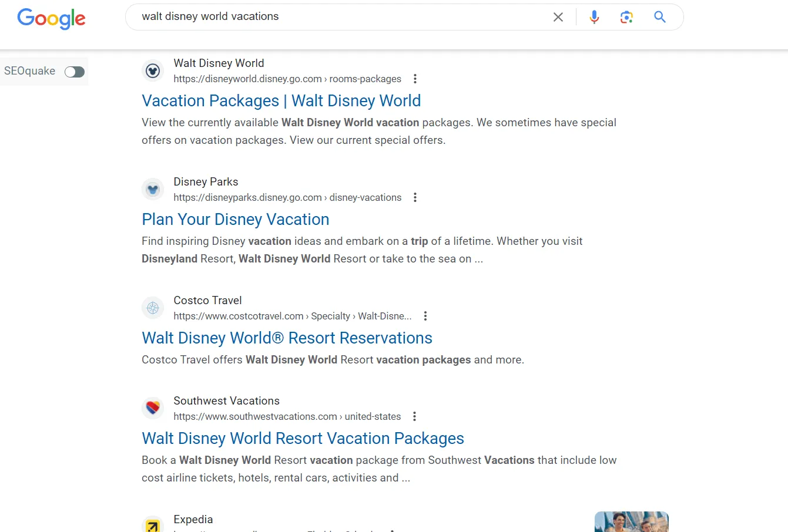Open the three-dot menu on the Southwest Vacations result
788x532 pixels.
click(414, 416)
